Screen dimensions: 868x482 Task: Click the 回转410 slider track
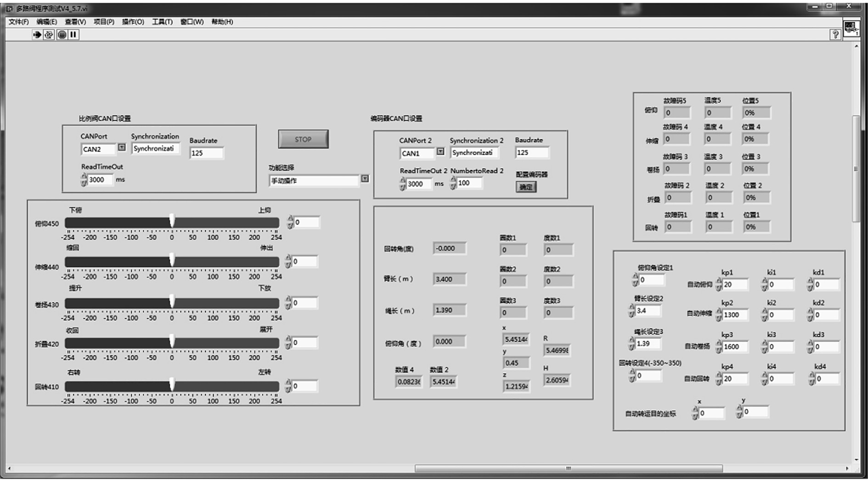click(x=220, y=387)
